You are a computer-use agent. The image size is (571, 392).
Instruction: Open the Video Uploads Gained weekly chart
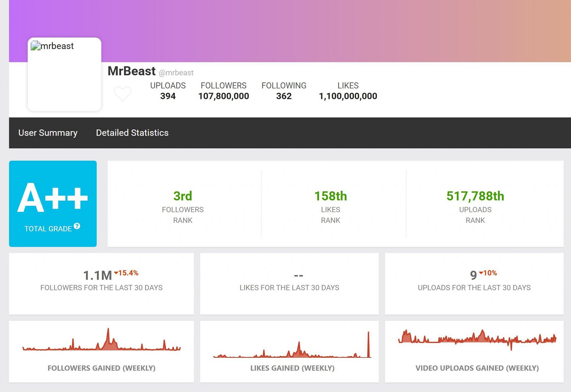(x=477, y=339)
